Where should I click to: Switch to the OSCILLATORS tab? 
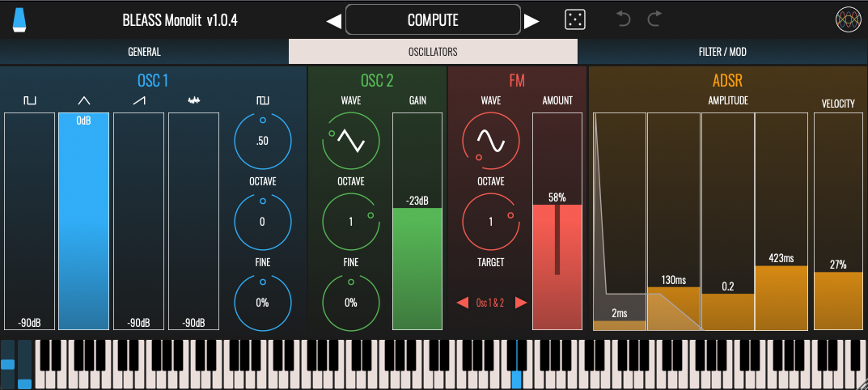[x=433, y=52]
